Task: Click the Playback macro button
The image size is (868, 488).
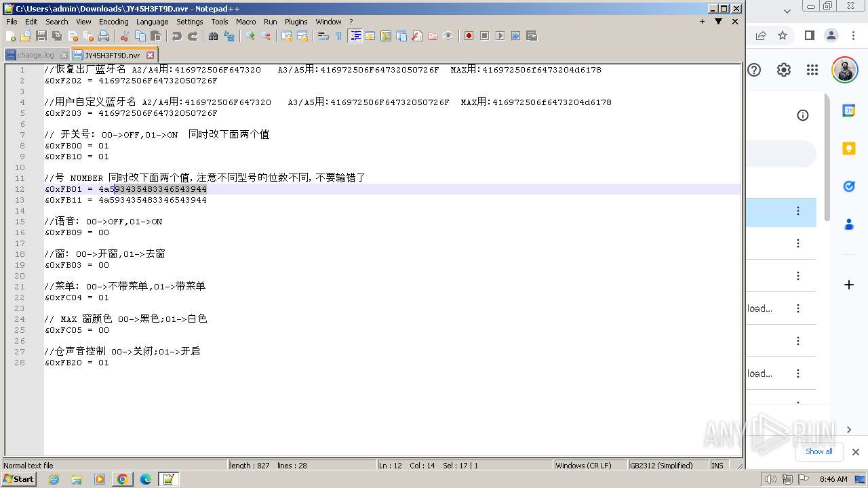Action: pos(500,36)
